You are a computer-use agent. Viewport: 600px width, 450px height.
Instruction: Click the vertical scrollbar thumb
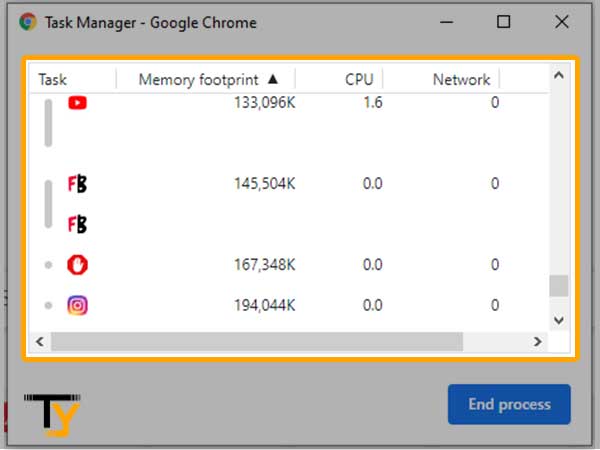pos(559,285)
